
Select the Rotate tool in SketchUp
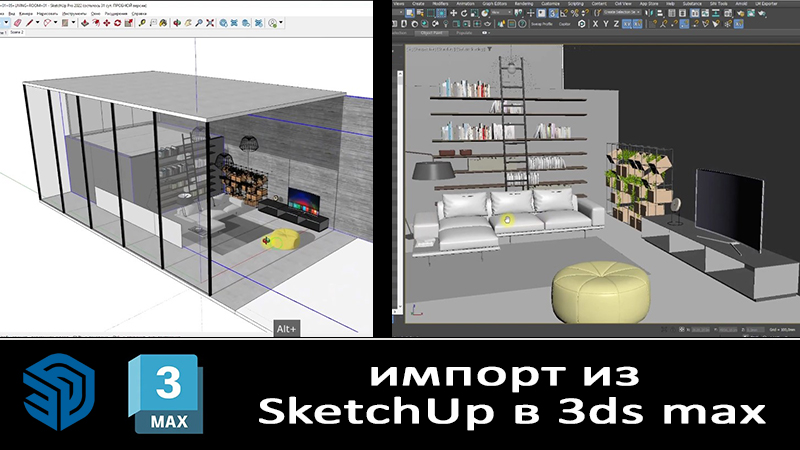117,23
